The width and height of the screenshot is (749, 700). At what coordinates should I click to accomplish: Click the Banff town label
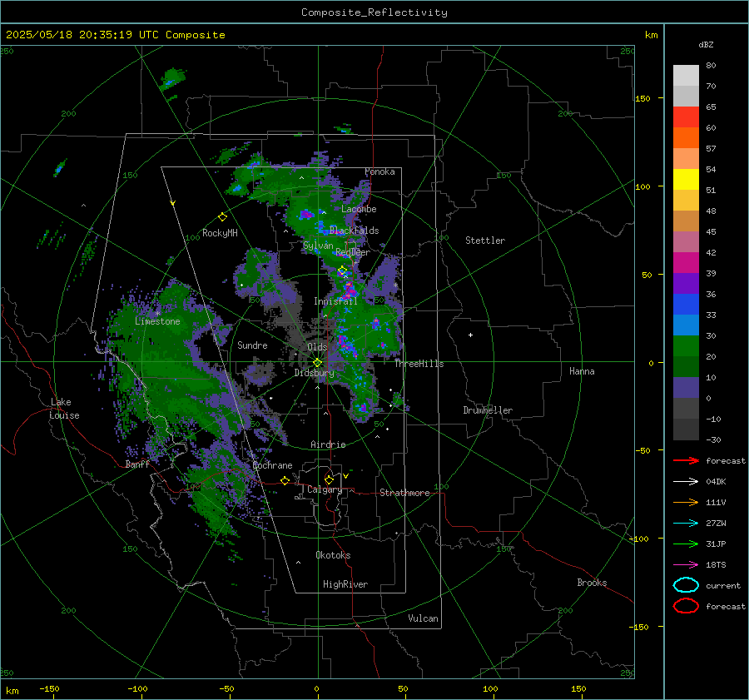tap(137, 464)
